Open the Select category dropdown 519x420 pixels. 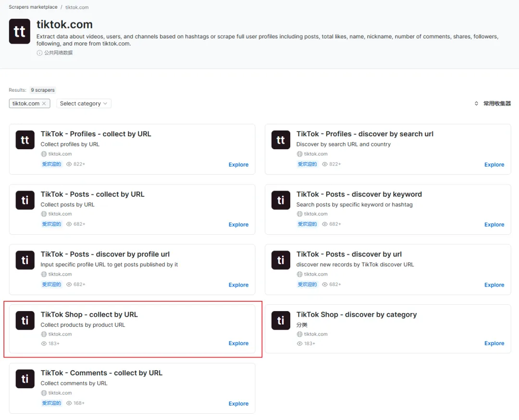click(84, 104)
